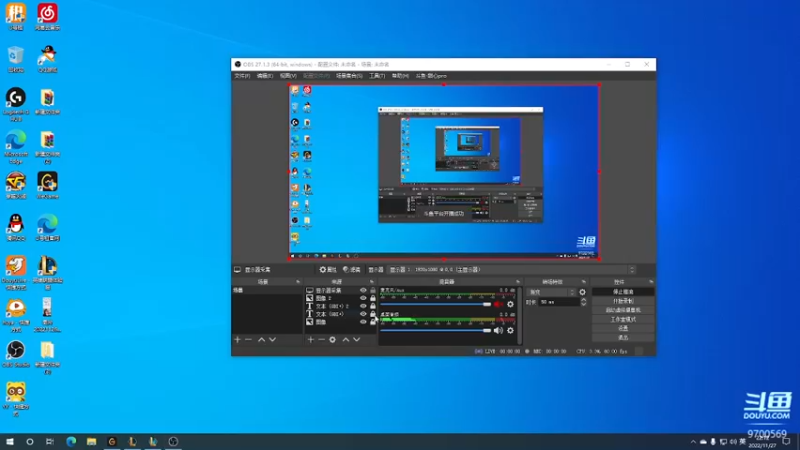This screenshot has width=800, height=450.
Task: Add a new scene with plus icon
Action: 237,339
